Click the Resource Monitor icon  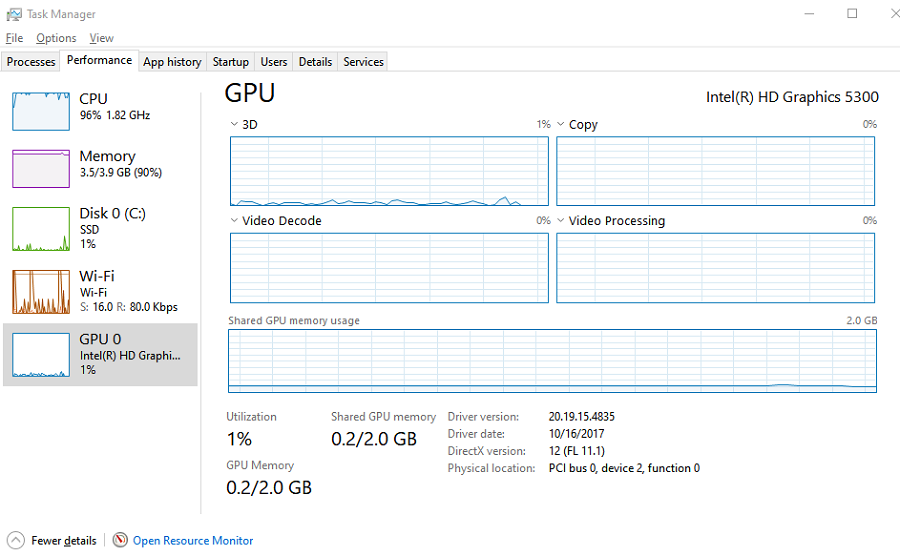coord(120,540)
